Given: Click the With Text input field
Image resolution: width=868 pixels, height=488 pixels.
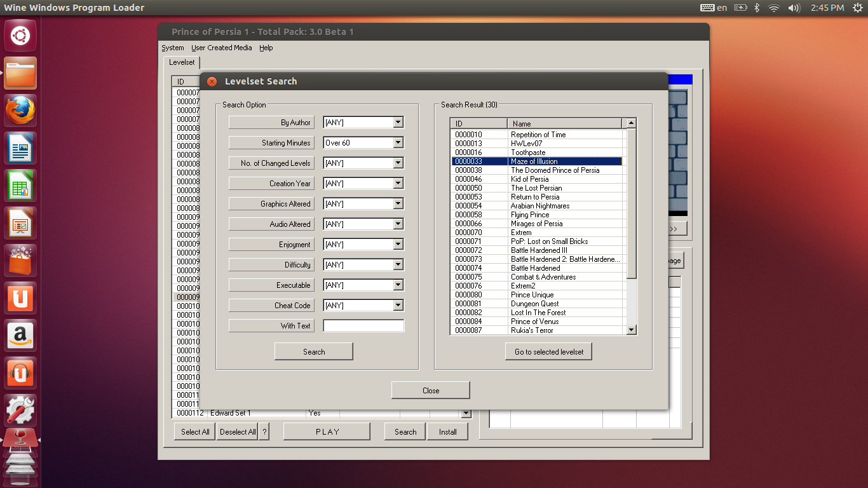Looking at the screenshot, I should [363, 326].
